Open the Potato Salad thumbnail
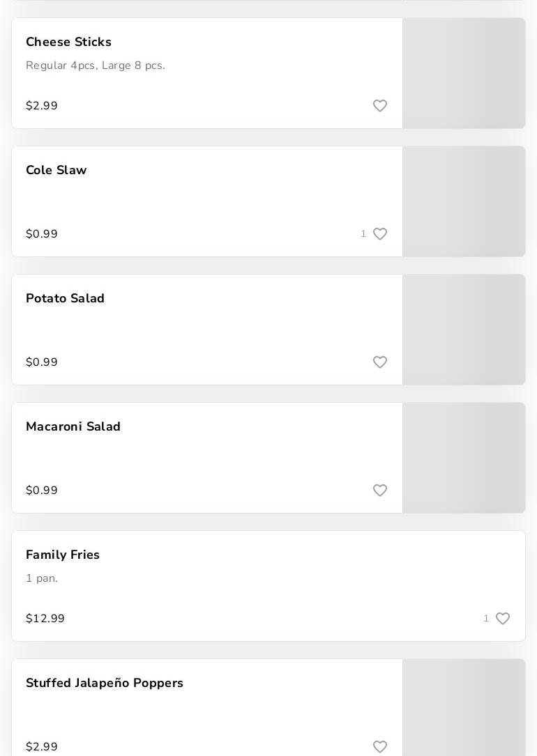537x756 pixels. pyautogui.click(x=464, y=330)
